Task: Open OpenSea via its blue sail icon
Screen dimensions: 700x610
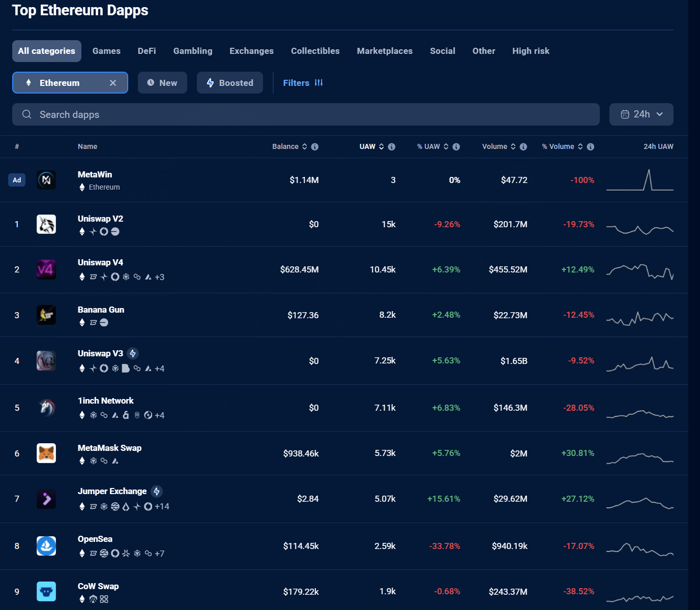Action: [x=46, y=545]
